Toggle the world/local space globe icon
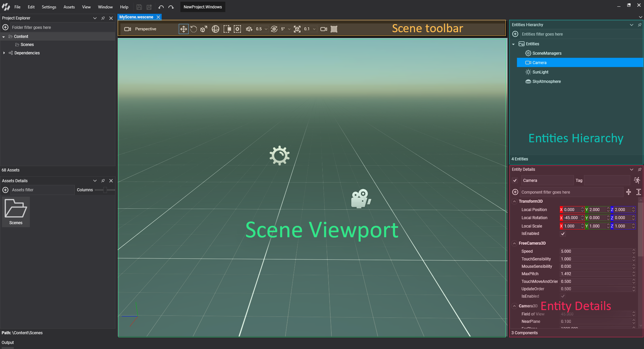 [x=215, y=29]
